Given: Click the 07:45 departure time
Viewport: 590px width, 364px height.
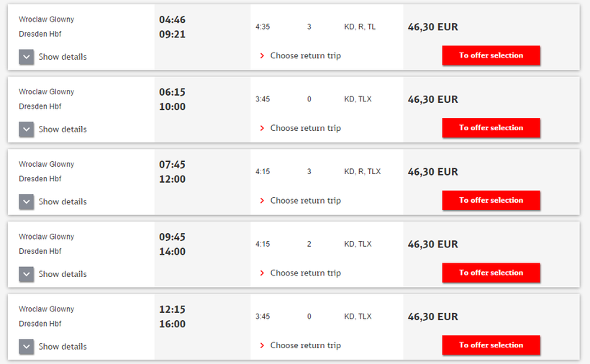Looking at the screenshot, I should point(172,165).
